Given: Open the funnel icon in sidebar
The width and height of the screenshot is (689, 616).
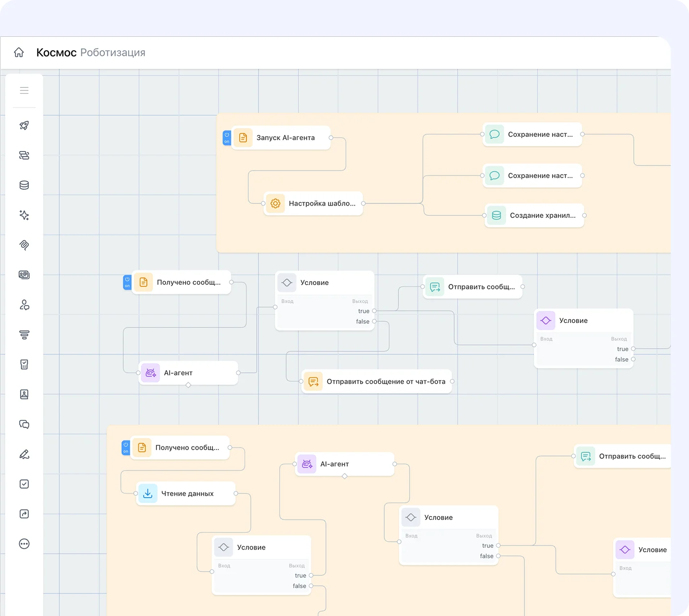Looking at the screenshot, I should 24,335.
